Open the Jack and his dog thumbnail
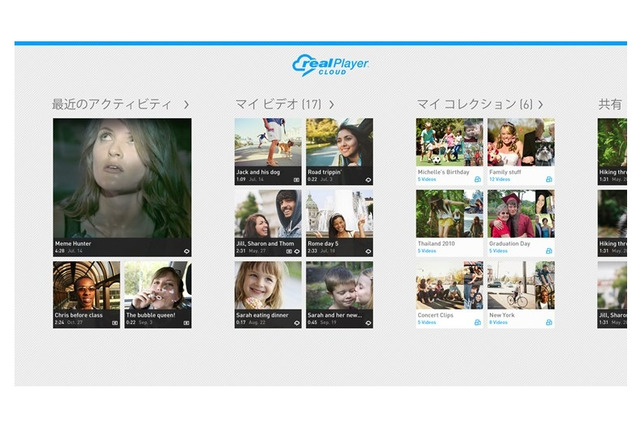This screenshot has width=640, height=426. click(268, 142)
